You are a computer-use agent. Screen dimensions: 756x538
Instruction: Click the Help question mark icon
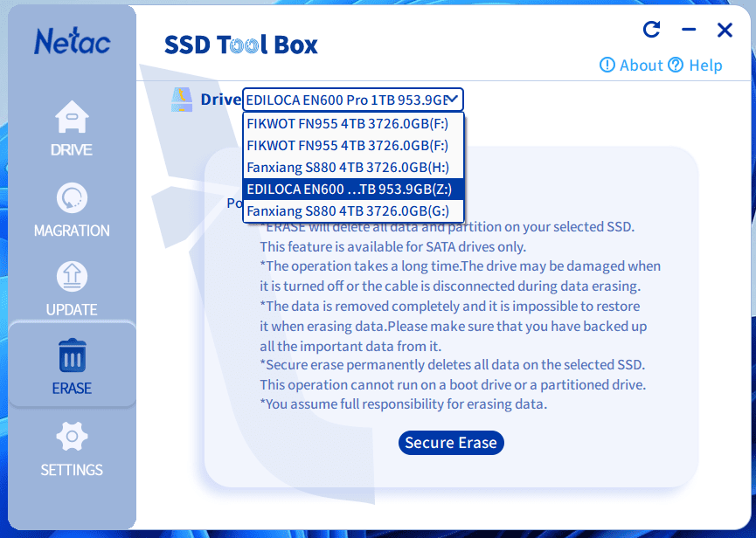point(676,65)
